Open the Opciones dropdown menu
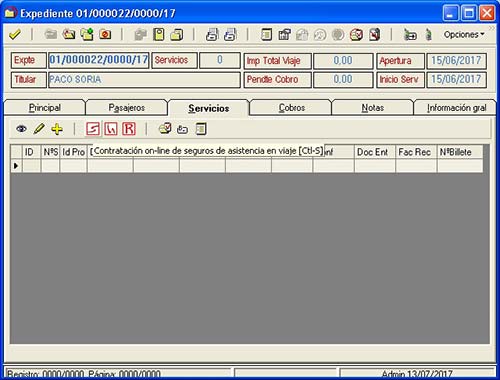 click(x=464, y=35)
